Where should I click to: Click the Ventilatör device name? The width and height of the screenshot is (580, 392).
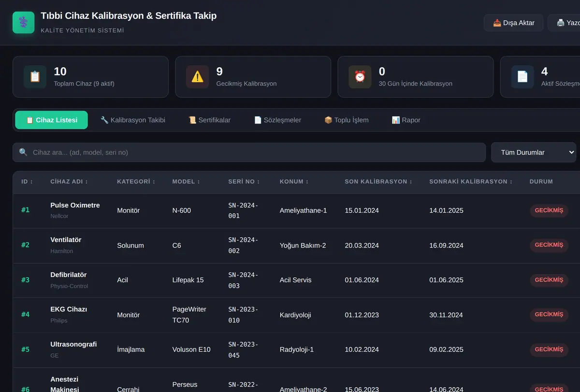coord(66,240)
